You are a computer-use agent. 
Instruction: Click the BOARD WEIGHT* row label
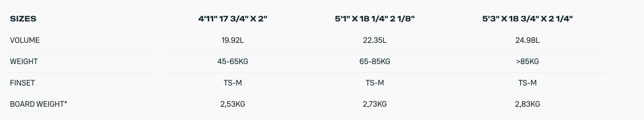pos(38,104)
